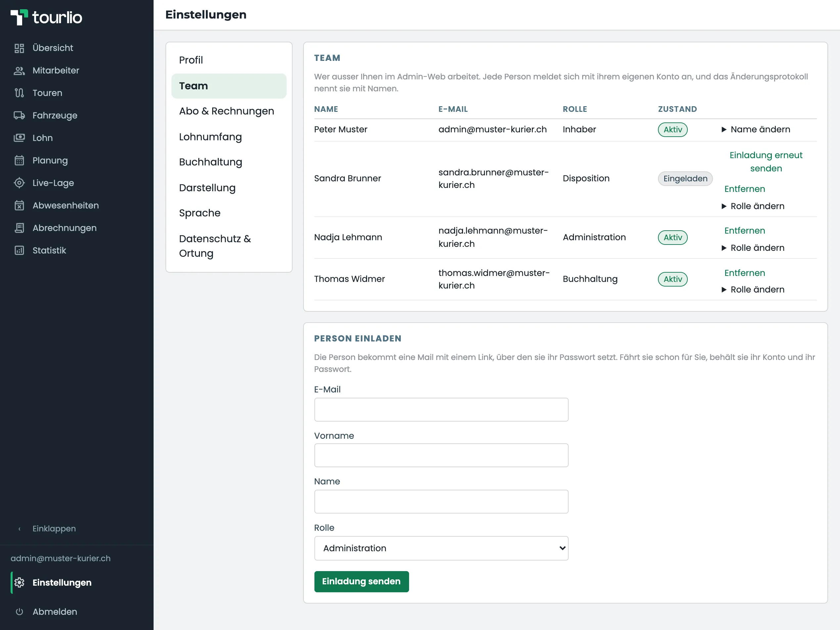The image size is (840, 630).
Task: Click the Abrechnungen receipt icon
Action: tap(19, 228)
